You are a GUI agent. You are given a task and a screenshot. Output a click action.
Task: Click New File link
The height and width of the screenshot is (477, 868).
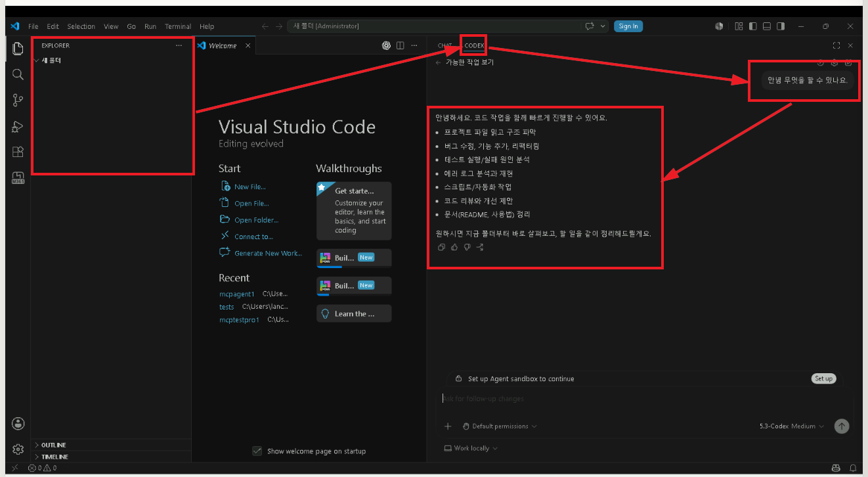[244, 187]
